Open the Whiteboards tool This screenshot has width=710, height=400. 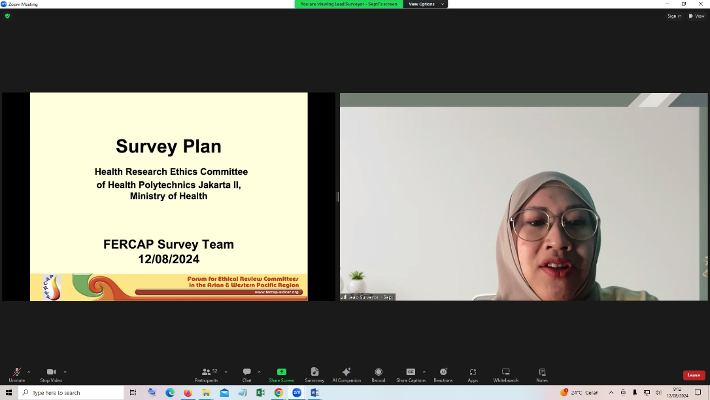click(506, 372)
